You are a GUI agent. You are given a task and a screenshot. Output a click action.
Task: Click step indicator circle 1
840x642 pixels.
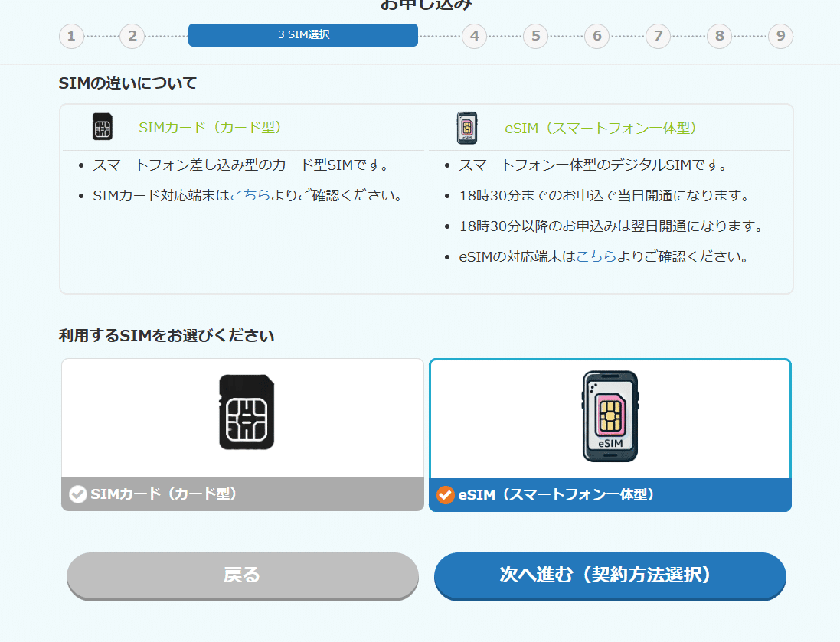pos(71,36)
